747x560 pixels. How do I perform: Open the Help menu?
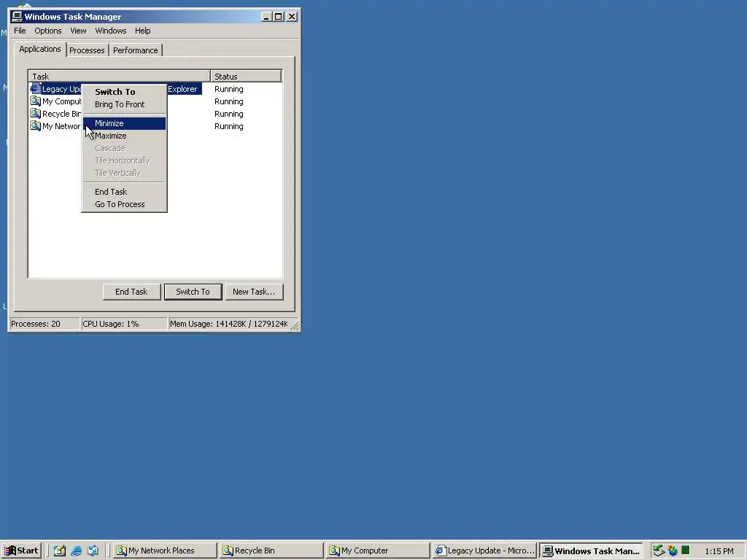(142, 31)
